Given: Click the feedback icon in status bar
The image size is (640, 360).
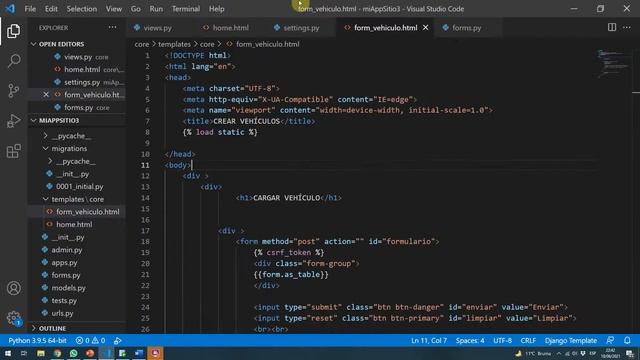Looking at the screenshot, I should pos(610,340).
